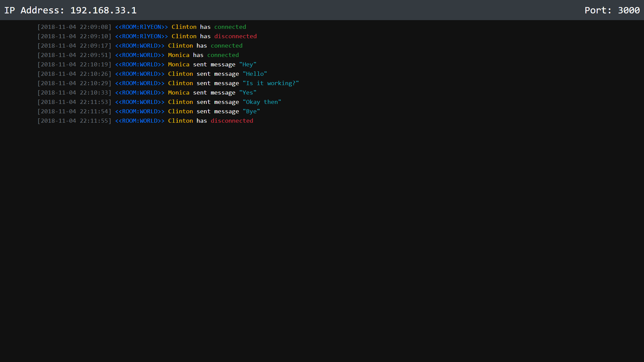Click green 'connected' text in first log line

(x=230, y=27)
